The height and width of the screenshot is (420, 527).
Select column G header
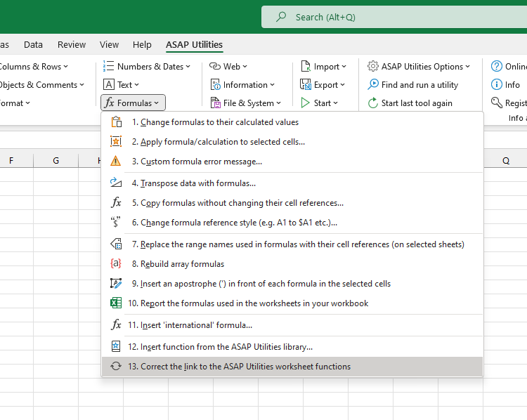(x=56, y=161)
